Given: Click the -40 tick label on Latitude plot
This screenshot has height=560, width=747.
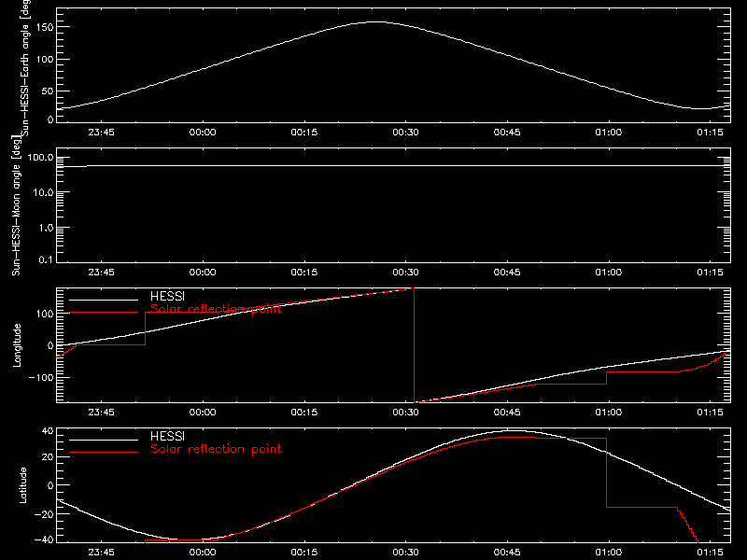Looking at the screenshot, I should click(44, 539).
